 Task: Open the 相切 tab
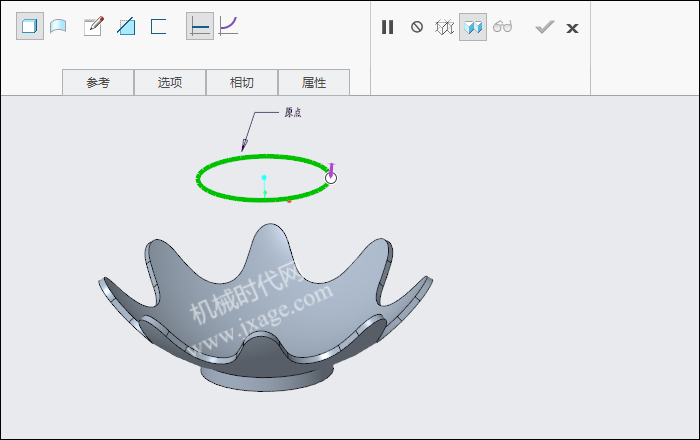242,83
